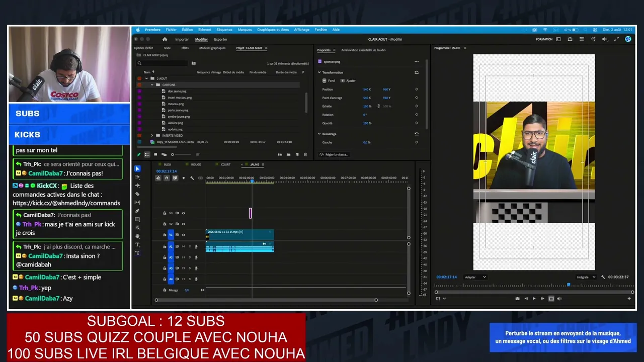Click the Ajuster fit button
The height and width of the screenshot is (362, 644).
348,80
